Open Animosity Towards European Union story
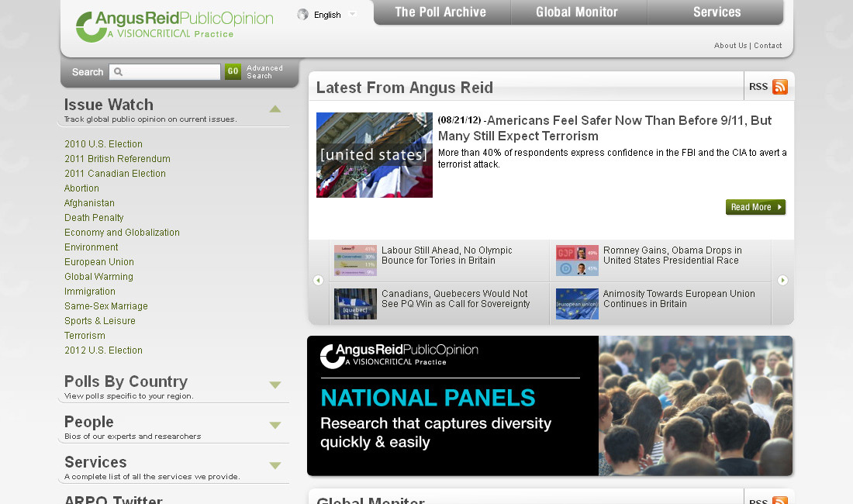 (x=679, y=299)
